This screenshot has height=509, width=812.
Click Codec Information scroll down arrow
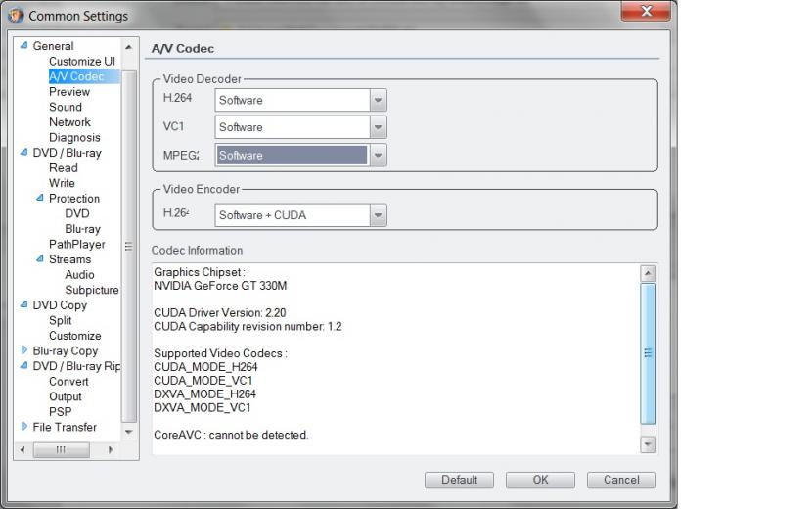coord(648,444)
